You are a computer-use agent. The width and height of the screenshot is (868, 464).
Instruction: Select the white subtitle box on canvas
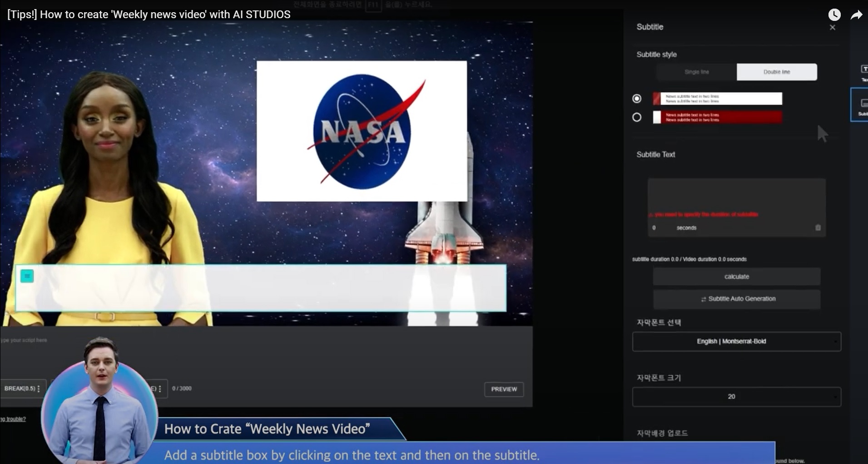(x=261, y=288)
